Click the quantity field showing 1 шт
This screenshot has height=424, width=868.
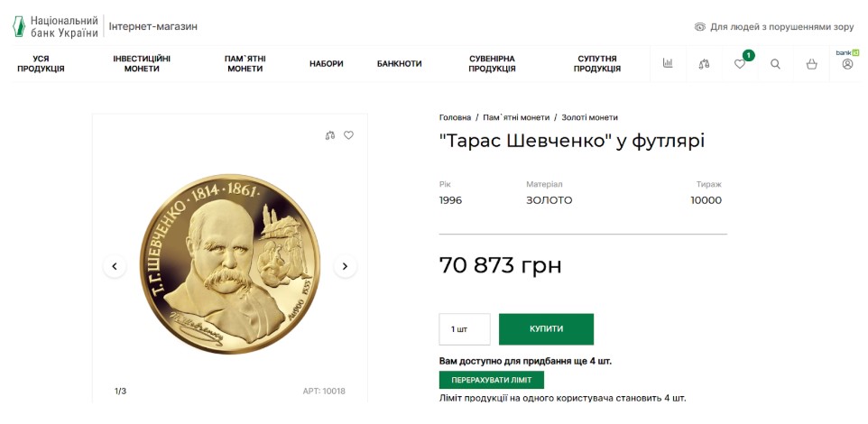(x=465, y=329)
